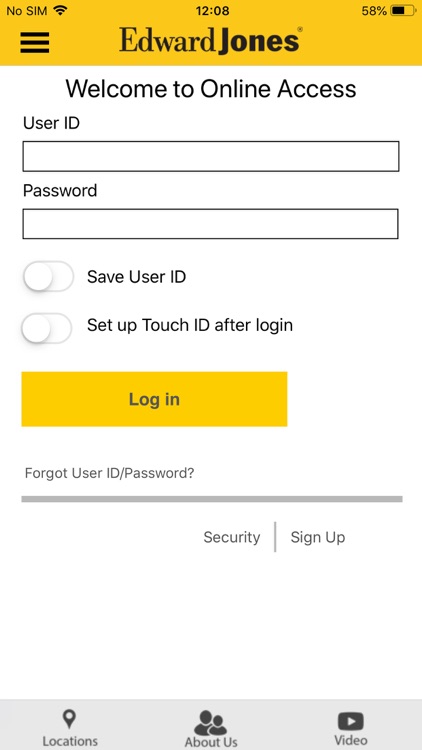Screen dimensions: 422x750
Task: Toggle the Save User ID switch
Action: [x=48, y=276]
